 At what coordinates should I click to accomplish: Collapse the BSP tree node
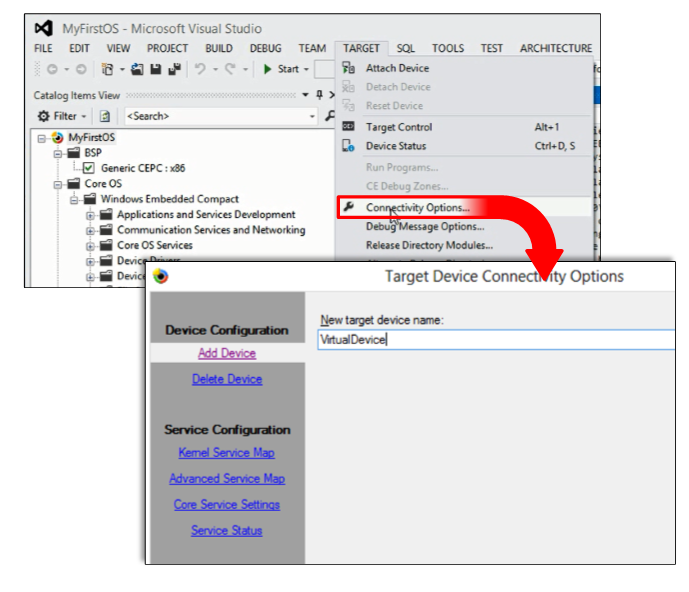58,154
